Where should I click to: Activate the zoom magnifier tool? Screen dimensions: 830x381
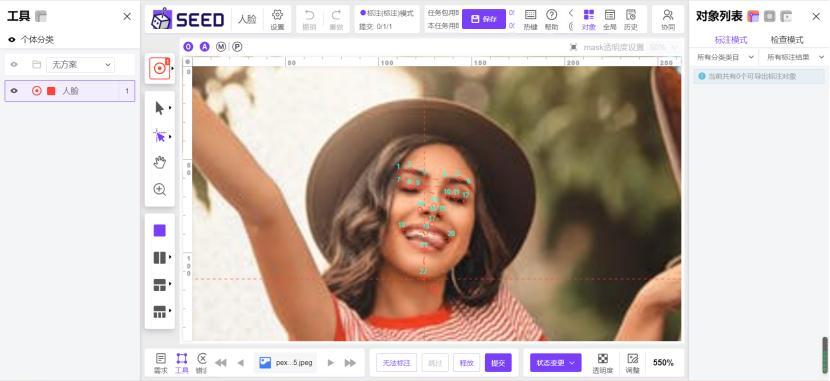(x=159, y=189)
